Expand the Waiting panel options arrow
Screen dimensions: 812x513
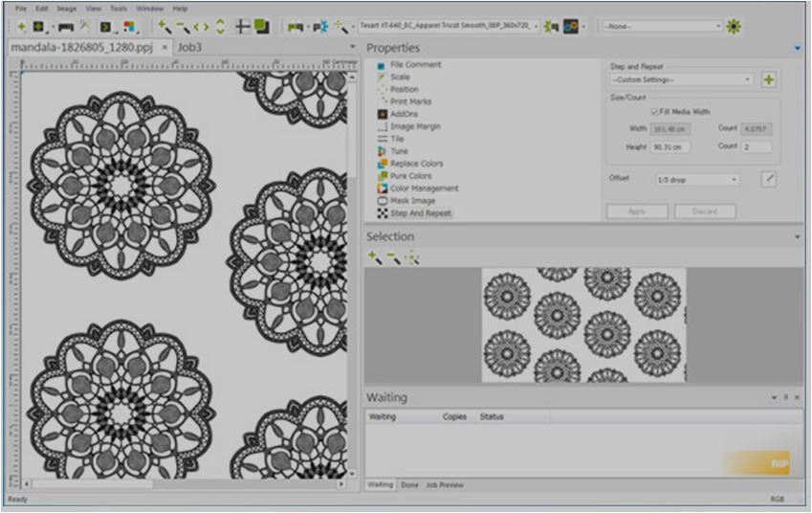[774, 398]
